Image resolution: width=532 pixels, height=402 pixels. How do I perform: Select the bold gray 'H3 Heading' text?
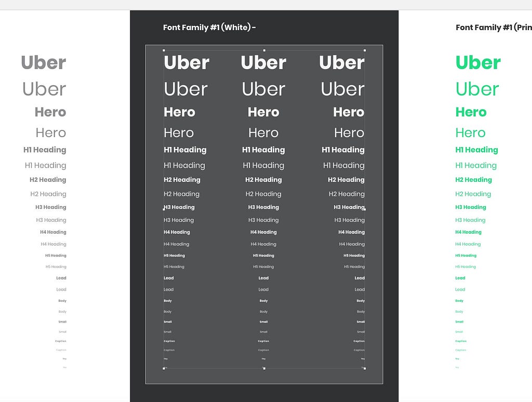[51, 207]
